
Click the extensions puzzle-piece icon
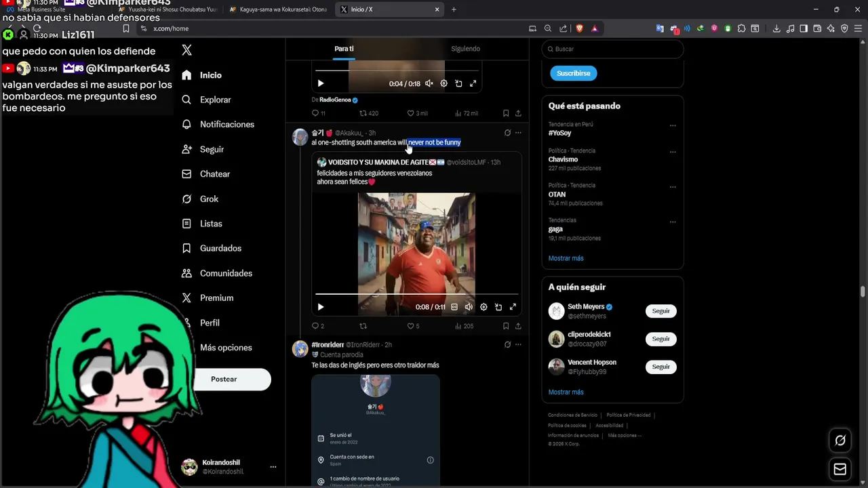[x=741, y=28]
